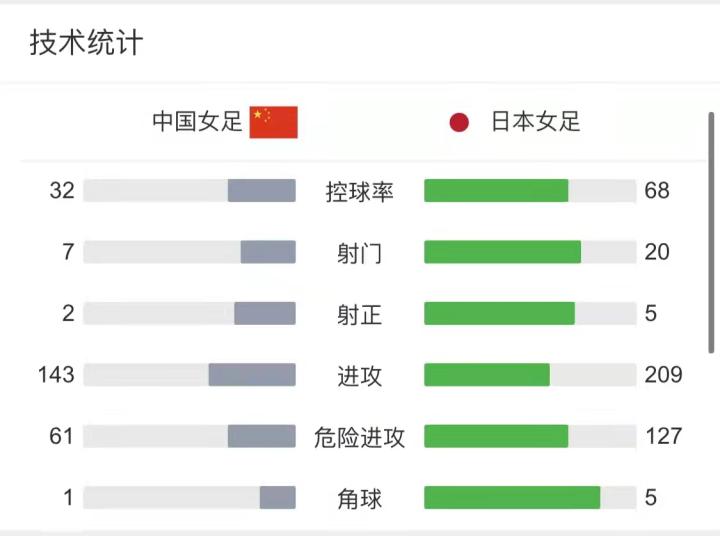This screenshot has width=720, height=536.
Task: Click the 进攻 stat label
Action: click(x=360, y=375)
